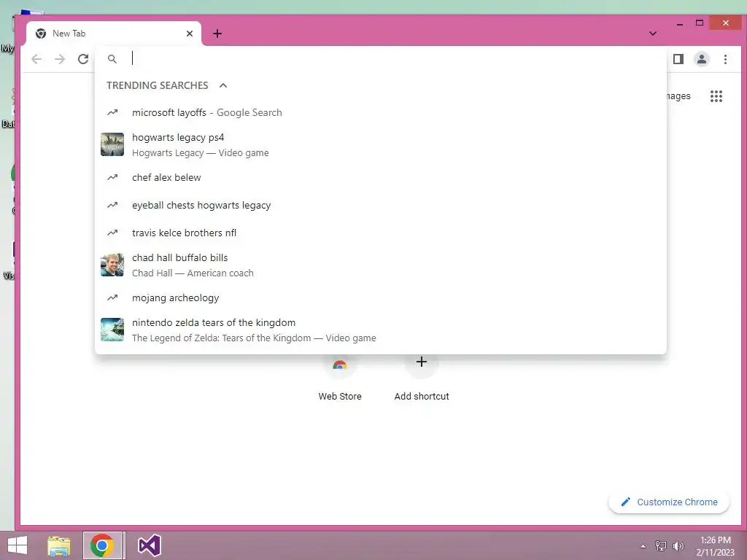Image resolution: width=747 pixels, height=560 pixels.
Task: Open Chrome's three-dot menu
Action: [725, 59]
